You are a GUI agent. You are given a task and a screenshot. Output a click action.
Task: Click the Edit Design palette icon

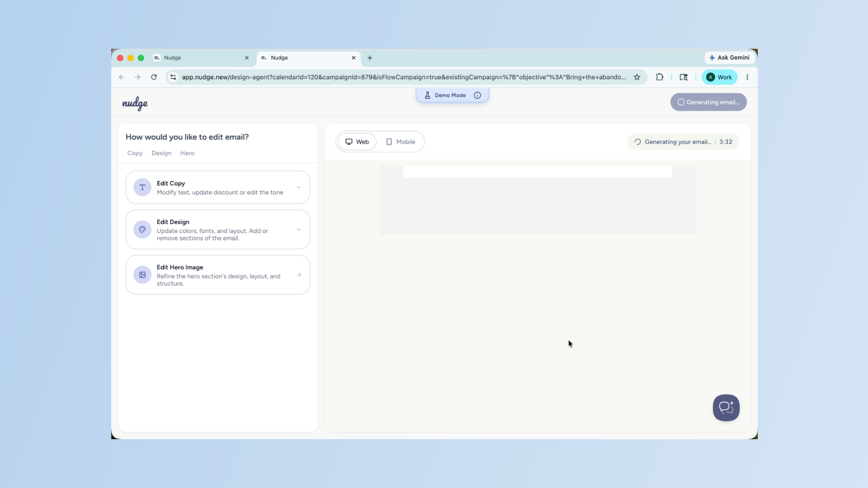[x=142, y=230]
